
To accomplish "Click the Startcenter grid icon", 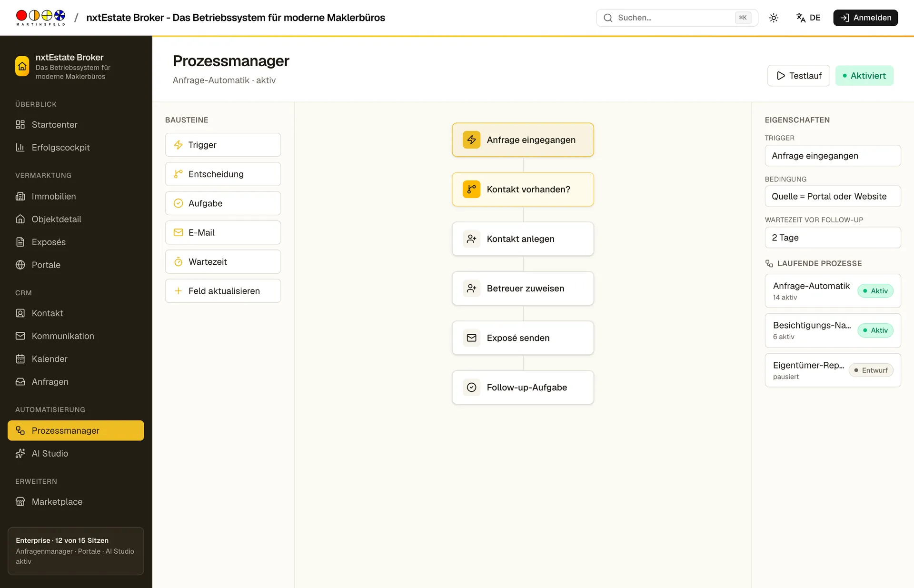I will 20,125.
